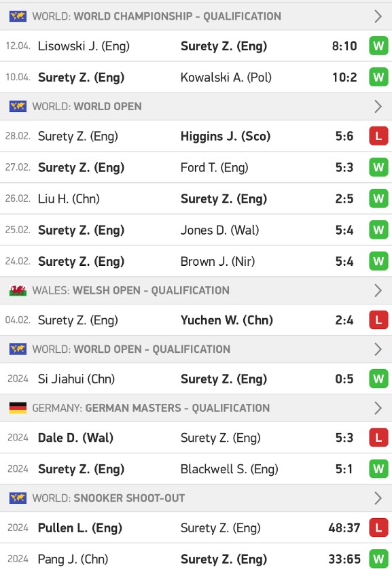392x569 pixels.
Task: Click the red L badge on Yuchen W. match
Action: pos(378,320)
